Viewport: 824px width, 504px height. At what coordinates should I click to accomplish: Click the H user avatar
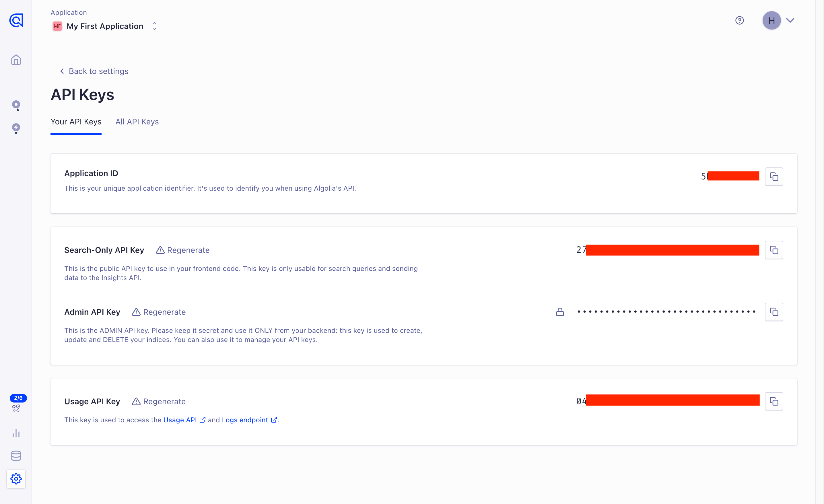pos(771,20)
